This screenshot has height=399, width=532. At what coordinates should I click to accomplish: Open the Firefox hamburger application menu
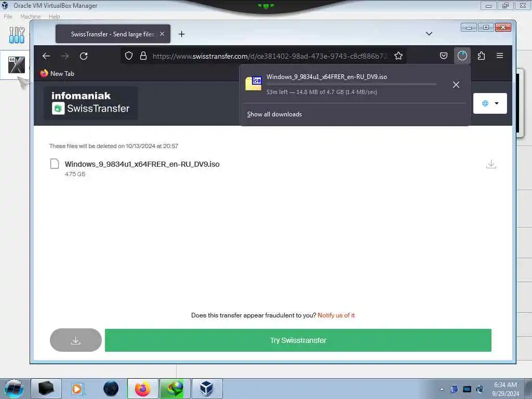point(500,56)
